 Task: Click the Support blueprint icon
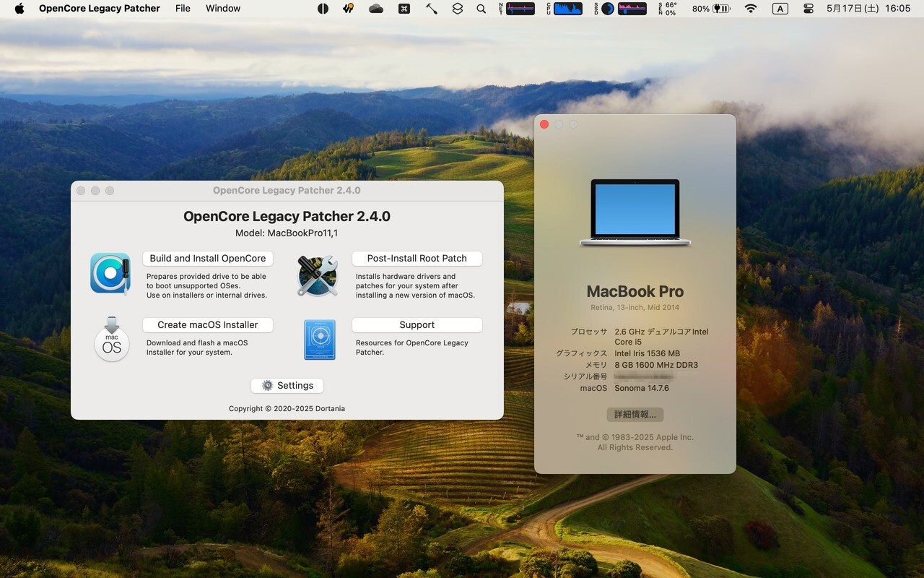(319, 340)
